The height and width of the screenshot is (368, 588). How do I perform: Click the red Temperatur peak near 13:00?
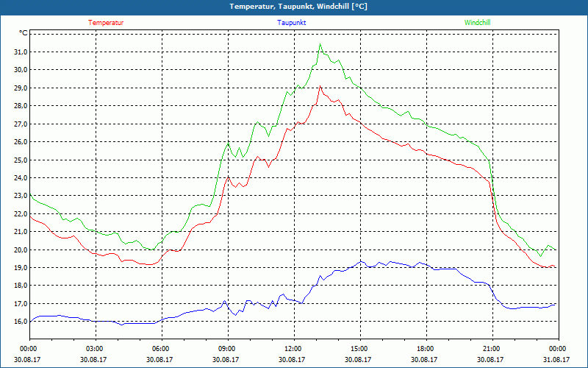click(320, 86)
